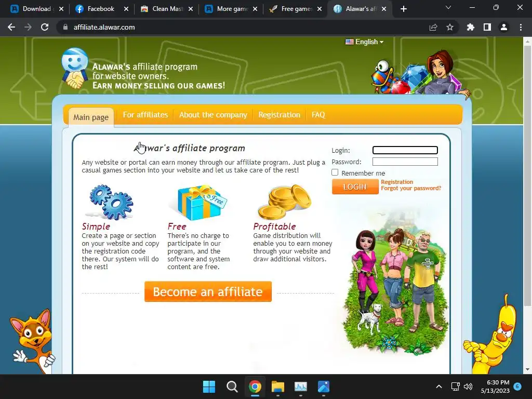This screenshot has height=399, width=532.
Task: Toggle the browser side panel icon
Action: (x=487, y=27)
